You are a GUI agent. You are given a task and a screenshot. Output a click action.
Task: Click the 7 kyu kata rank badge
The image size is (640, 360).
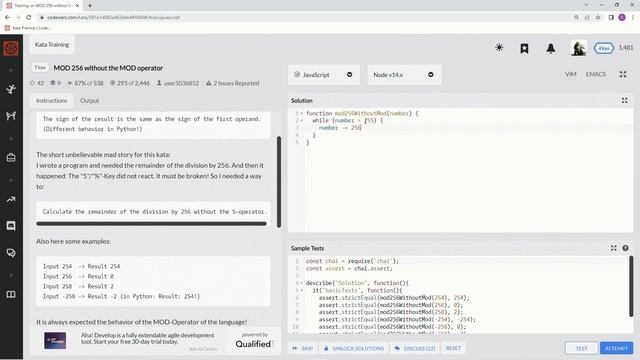(40, 68)
